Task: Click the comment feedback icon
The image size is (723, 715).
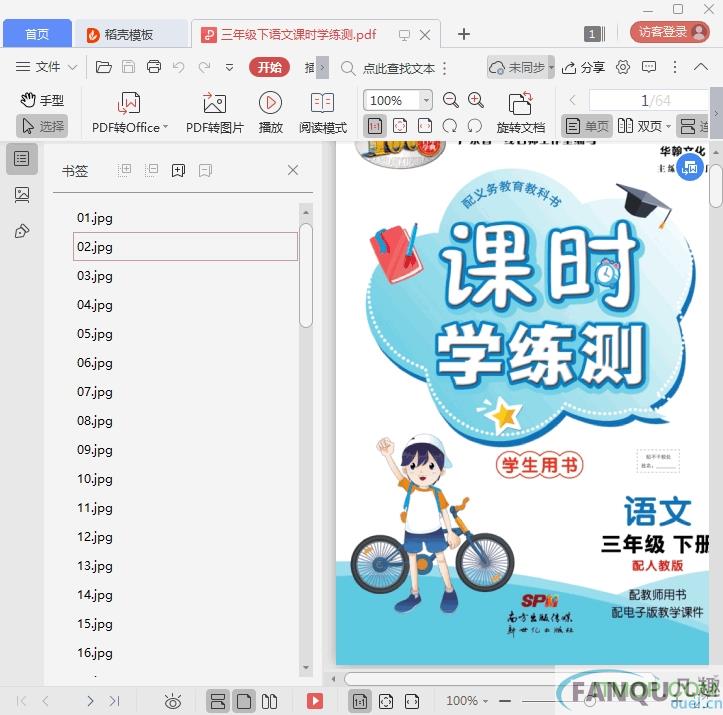Action: [649, 67]
